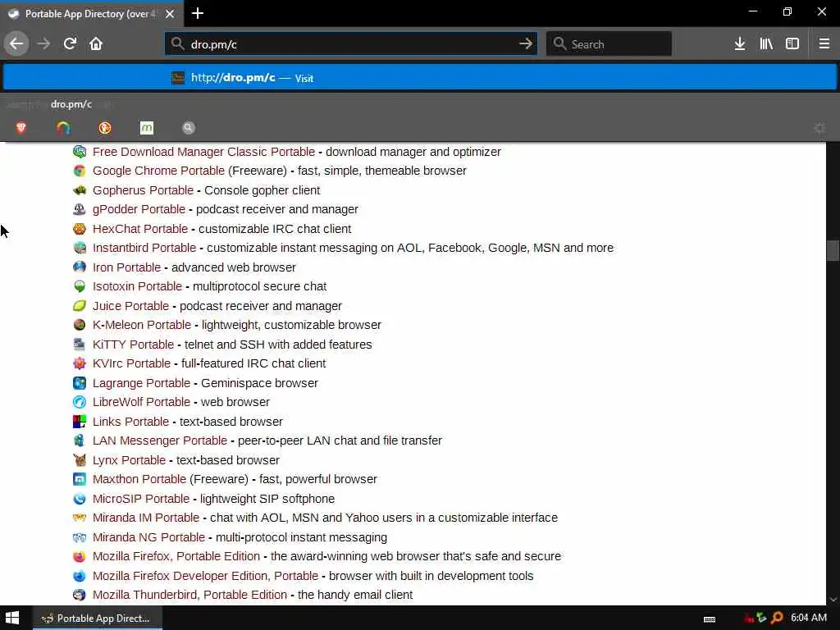This screenshot has width=840, height=630.
Task: Search with the DuckDuckGo engine icon
Action: pyautogui.click(x=105, y=127)
